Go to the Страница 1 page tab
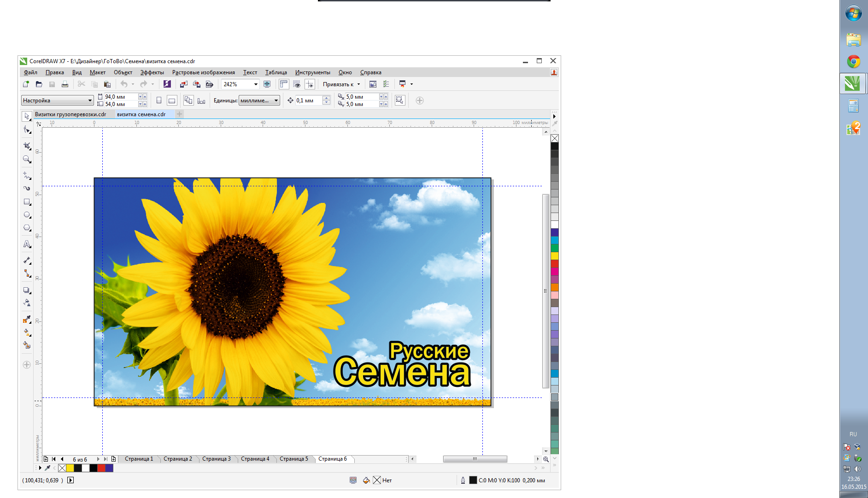Viewport: 868px width, 498px height. (x=139, y=459)
